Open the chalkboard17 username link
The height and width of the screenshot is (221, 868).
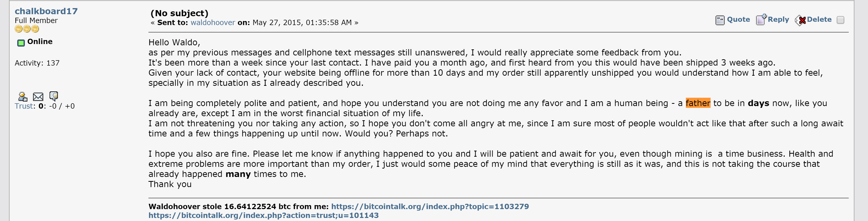[x=46, y=11]
